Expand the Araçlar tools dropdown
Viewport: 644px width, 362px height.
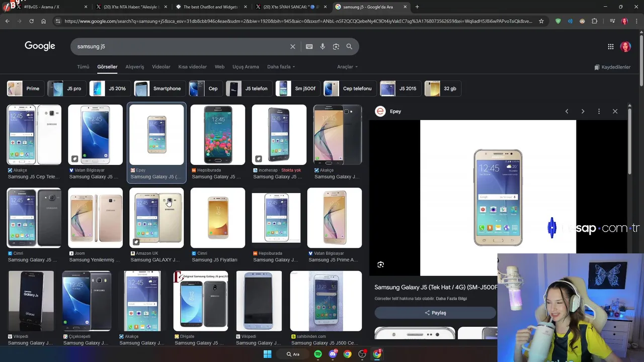347,67
